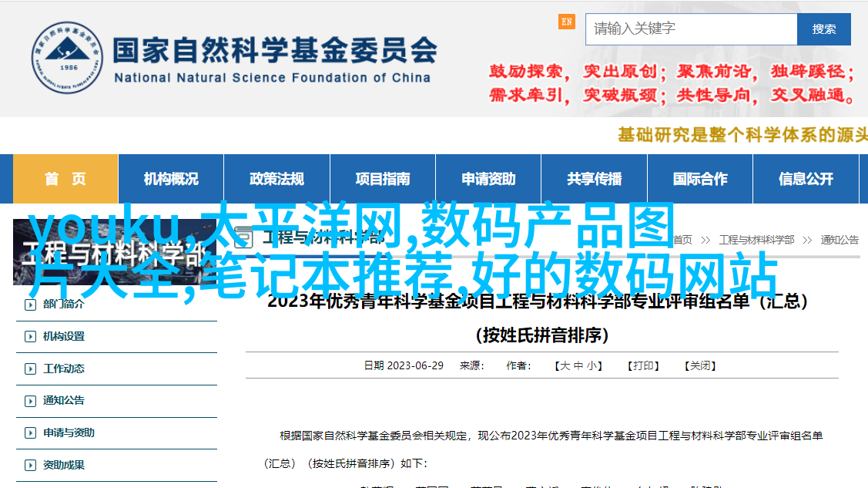
Task: Select large font size 大
Action: pos(565,365)
